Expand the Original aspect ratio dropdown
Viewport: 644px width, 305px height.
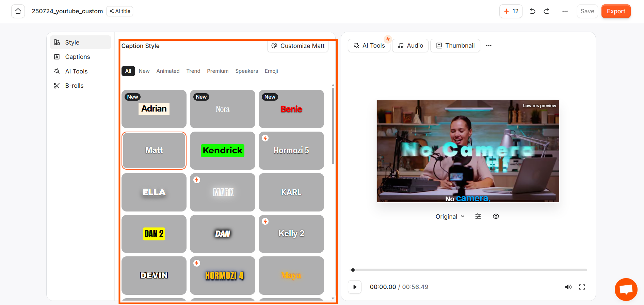[450, 217]
